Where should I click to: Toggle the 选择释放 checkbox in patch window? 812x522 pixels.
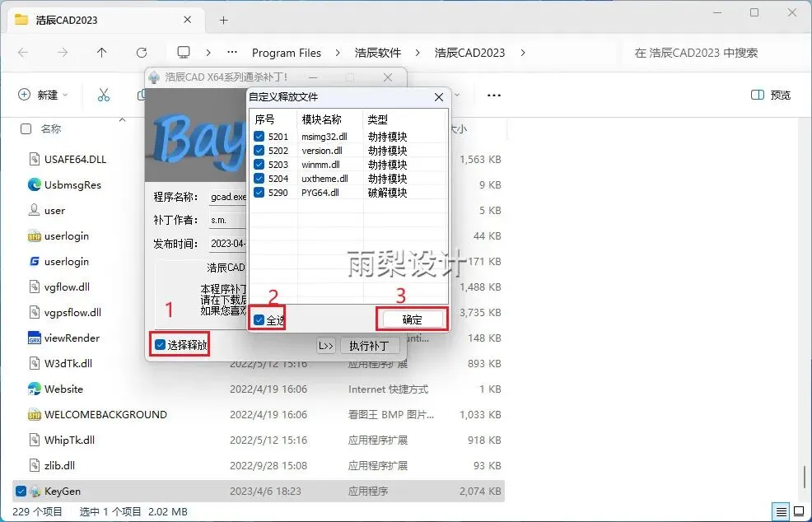161,345
